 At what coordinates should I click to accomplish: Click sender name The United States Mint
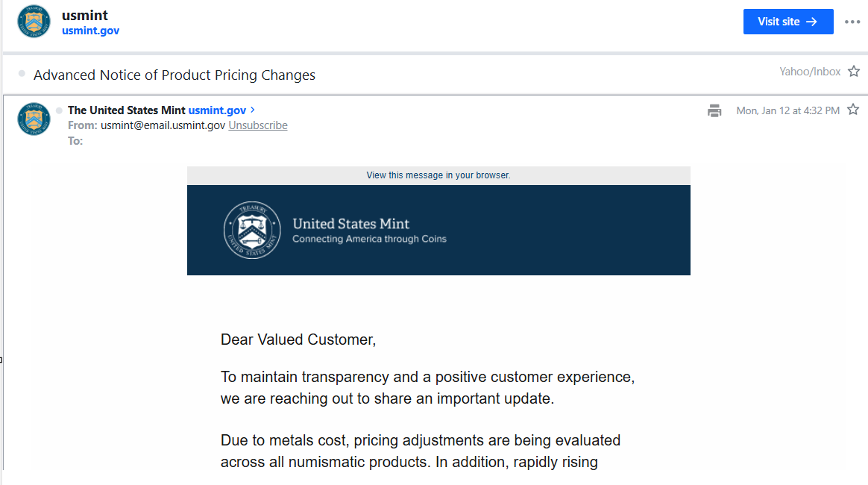126,110
